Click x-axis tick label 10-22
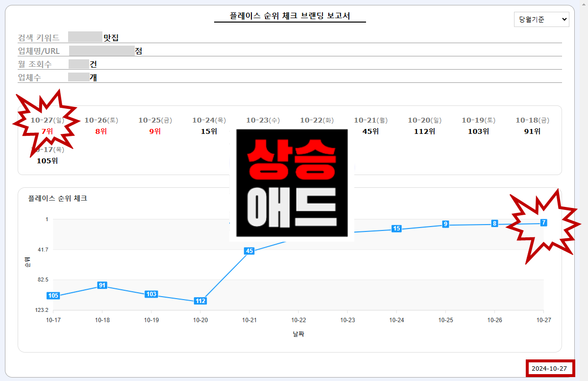Screen dimensions: 588x381 298,320
